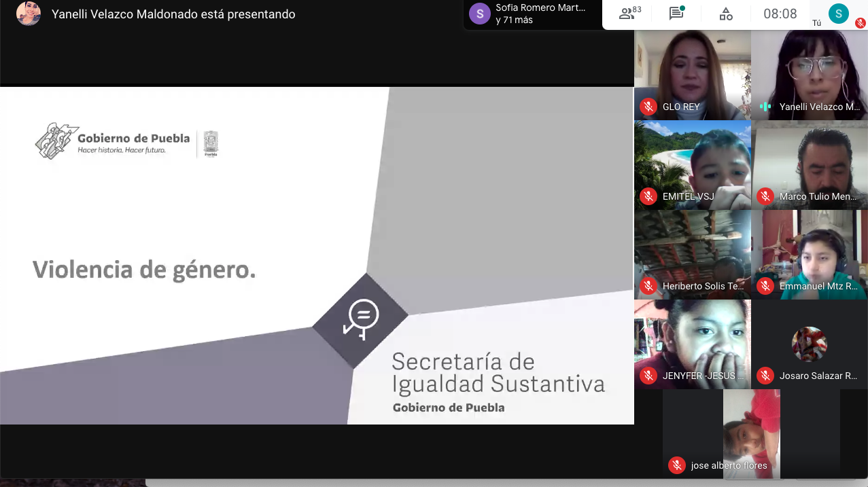
Task: Click the muted mic icon on EMITEL VSJ
Action: tap(648, 196)
